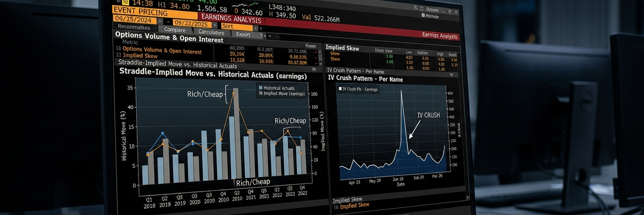Click the IV crush peak on the chart
This screenshot has height=215, width=644.
[401, 91]
